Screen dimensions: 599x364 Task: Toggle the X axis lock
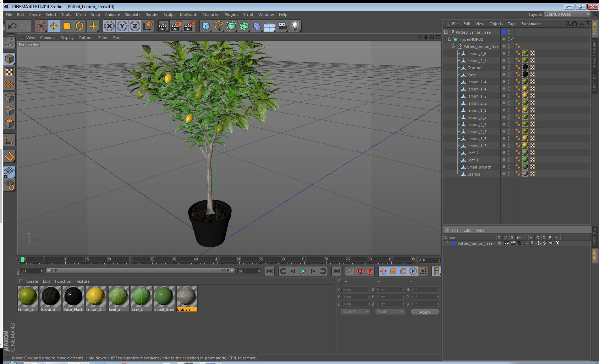point(109,26)
